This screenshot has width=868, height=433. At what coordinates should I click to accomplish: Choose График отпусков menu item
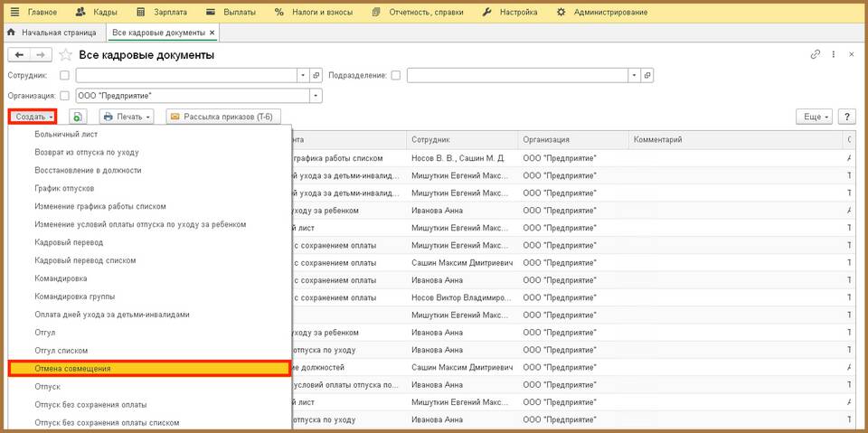pos(149,188)
